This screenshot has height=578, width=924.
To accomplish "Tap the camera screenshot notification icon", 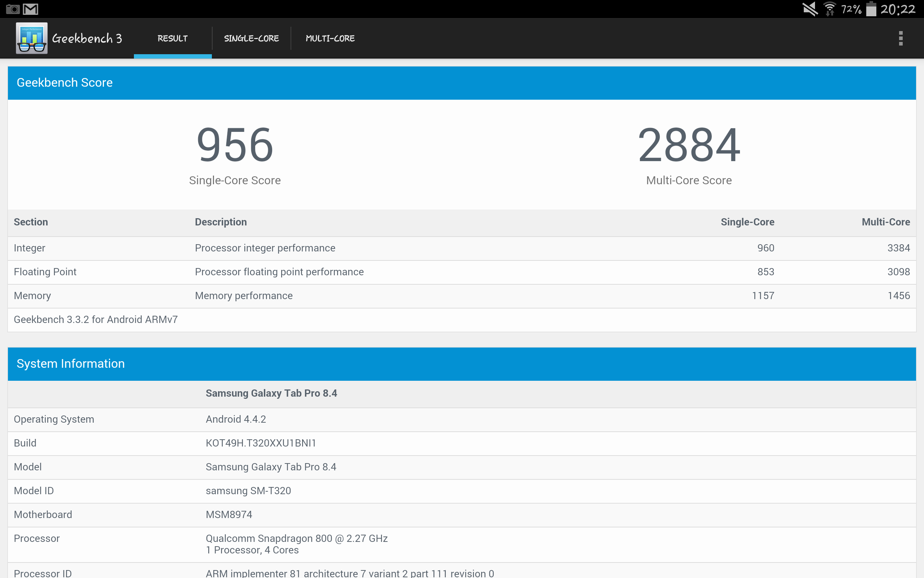I will tap(13, 9).
